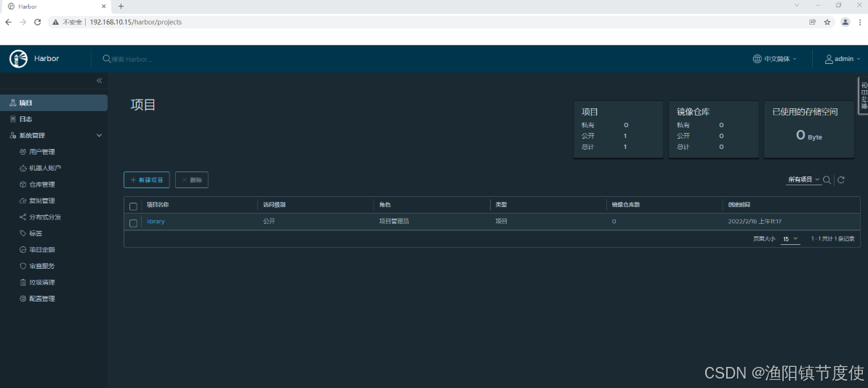Open browser three-dot menu
Viewport: 868px width, 388px height.
[x=860, y=22]
